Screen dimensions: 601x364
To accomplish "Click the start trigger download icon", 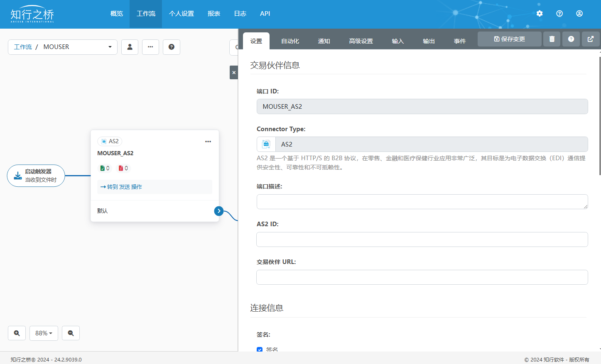I will tap(18, 176).
